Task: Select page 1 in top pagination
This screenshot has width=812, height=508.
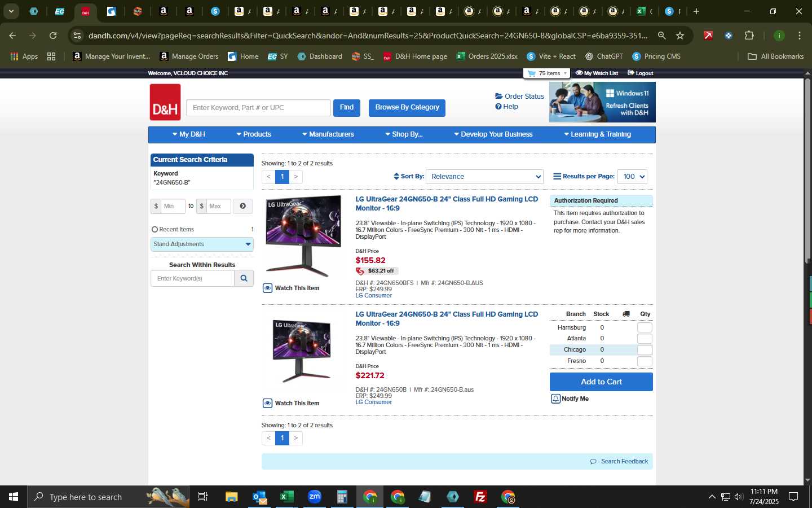Action: tap(283, 177)
